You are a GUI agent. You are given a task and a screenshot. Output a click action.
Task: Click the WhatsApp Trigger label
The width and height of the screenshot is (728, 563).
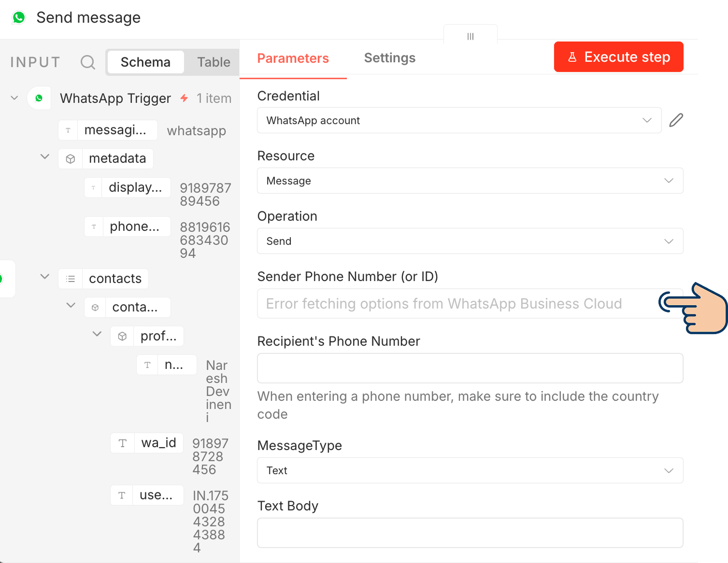115,99
